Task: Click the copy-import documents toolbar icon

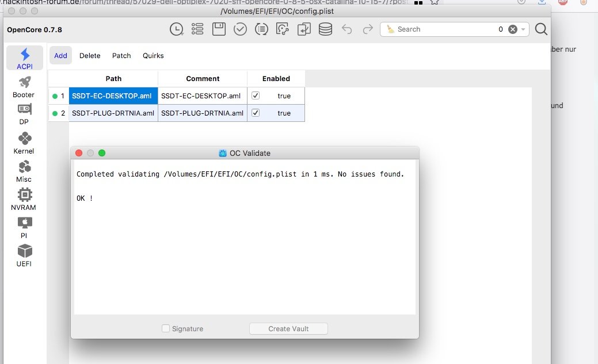Action: point(304,29)
